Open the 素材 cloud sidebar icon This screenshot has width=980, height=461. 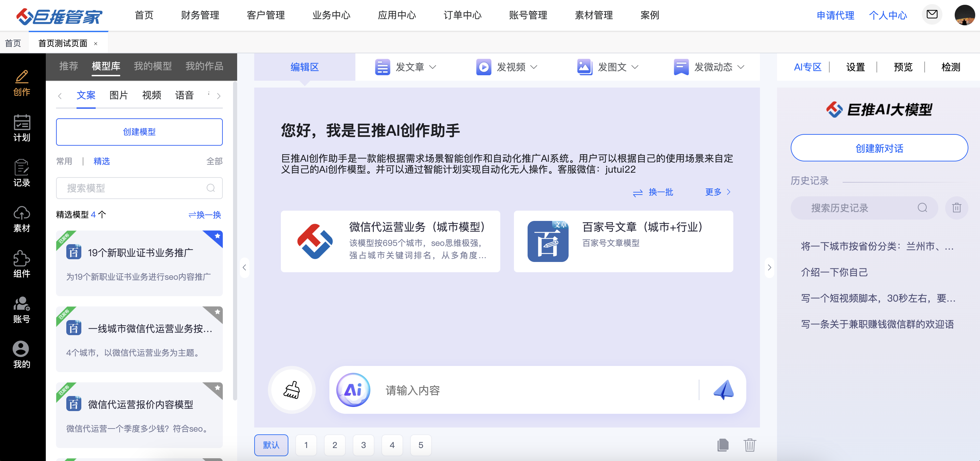point(22,219)
